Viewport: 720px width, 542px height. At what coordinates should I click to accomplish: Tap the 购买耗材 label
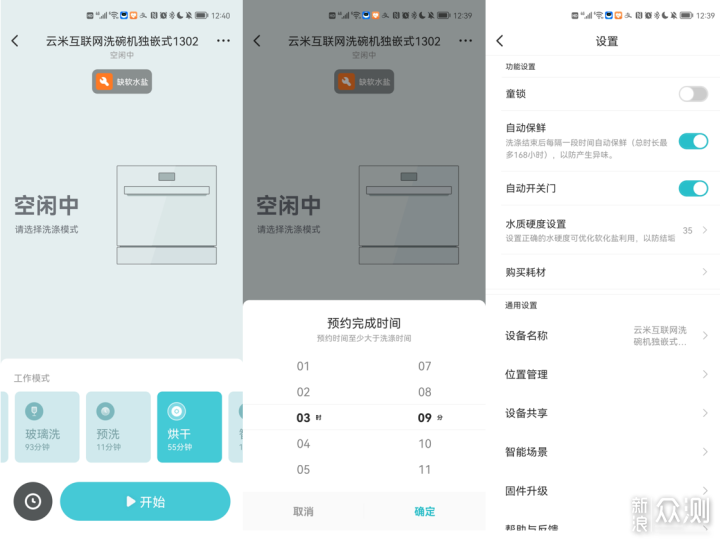pos(526,272)
